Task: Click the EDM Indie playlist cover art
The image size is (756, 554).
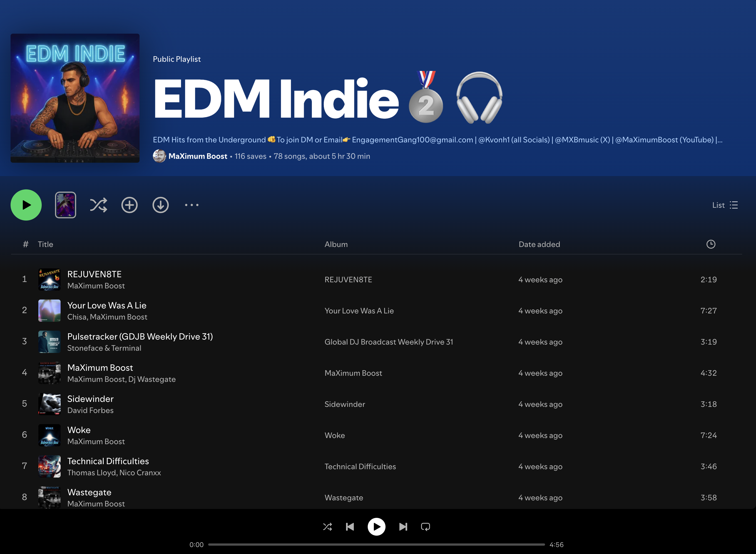Action: coord(75,98)
